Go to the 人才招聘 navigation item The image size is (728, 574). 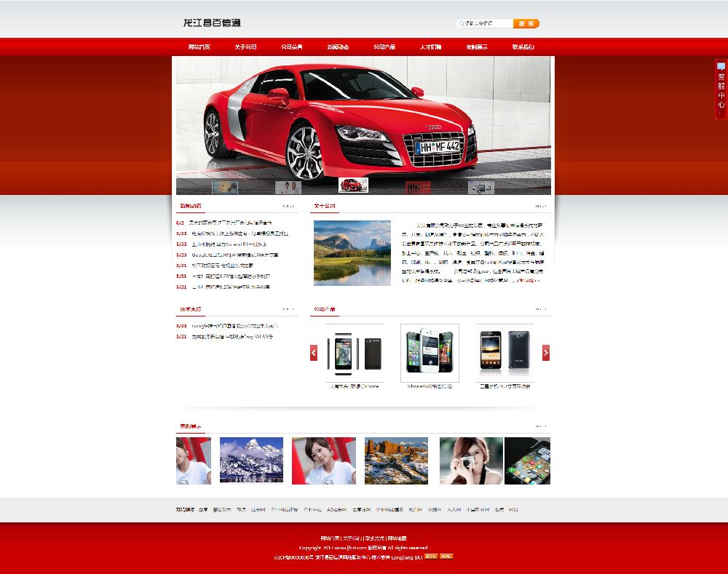(x=430, y=47)
